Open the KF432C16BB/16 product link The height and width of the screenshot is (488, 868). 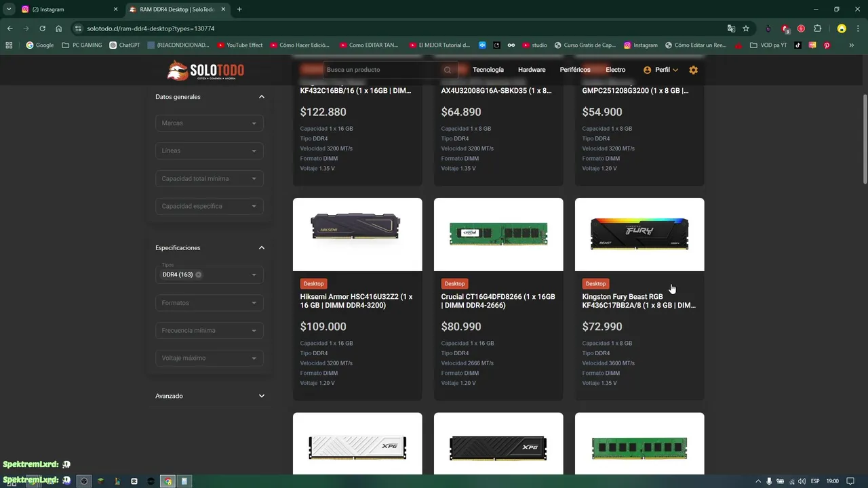tap(355, 91)
